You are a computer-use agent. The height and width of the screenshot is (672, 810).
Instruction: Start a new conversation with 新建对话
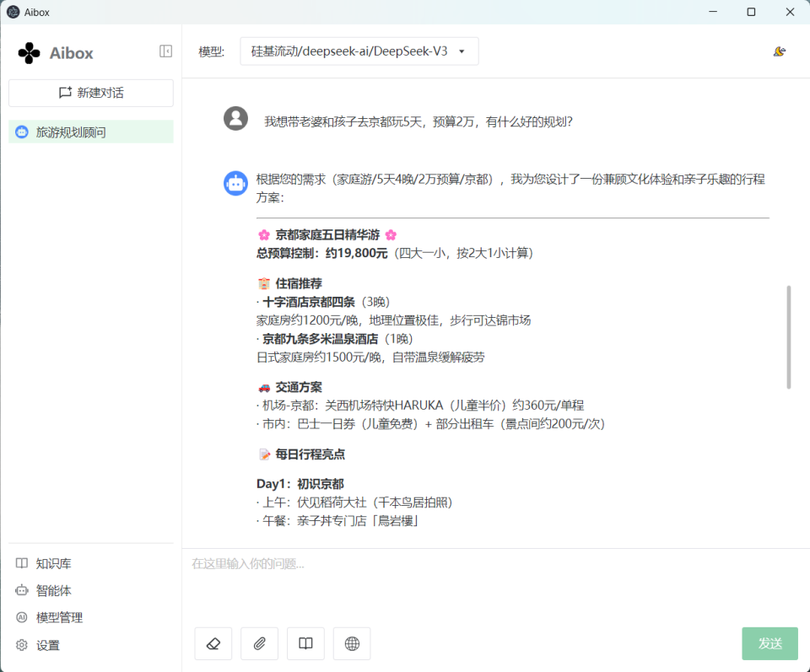(x=91, y=93)
